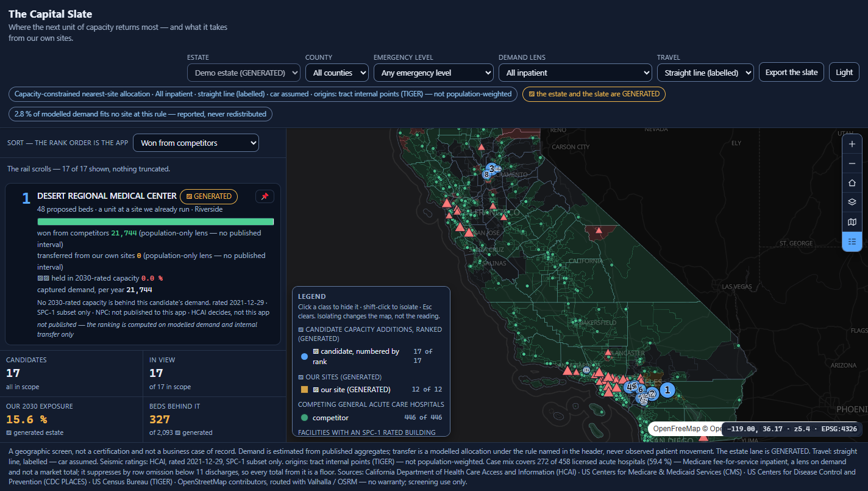Zoom out with the map minus control
The width and height of the screenshot is (868, 491).
[x=852, y=163]
